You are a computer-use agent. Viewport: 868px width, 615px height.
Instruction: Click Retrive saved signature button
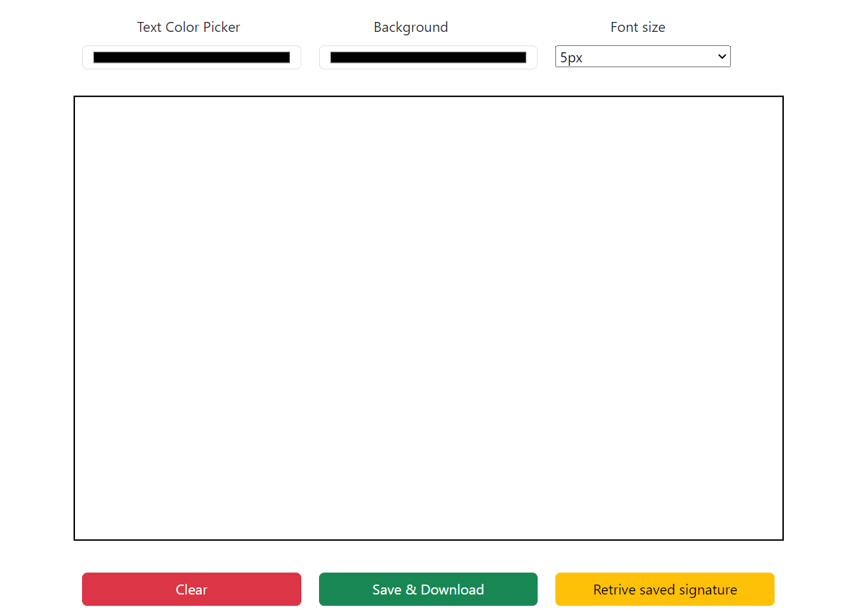click(665, 590)
